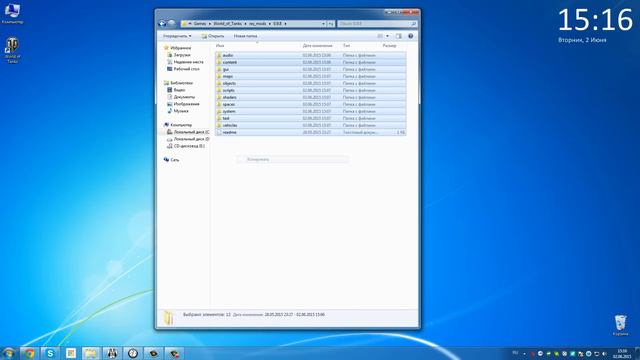Viewport: 640px width, 360px height.
Task: Toggle the preview pane icon
Action: (399, 36)
